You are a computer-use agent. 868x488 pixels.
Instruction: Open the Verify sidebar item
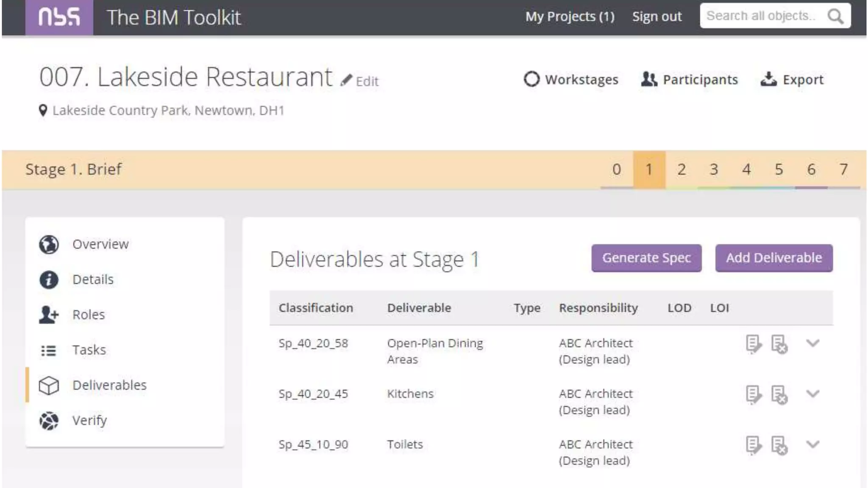(x=89, y=420)
